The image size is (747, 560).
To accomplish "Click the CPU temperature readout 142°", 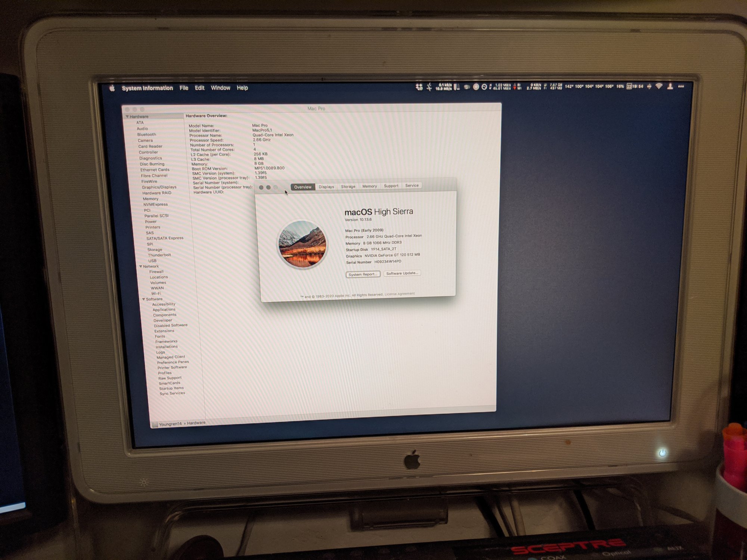I will (569, 86).
